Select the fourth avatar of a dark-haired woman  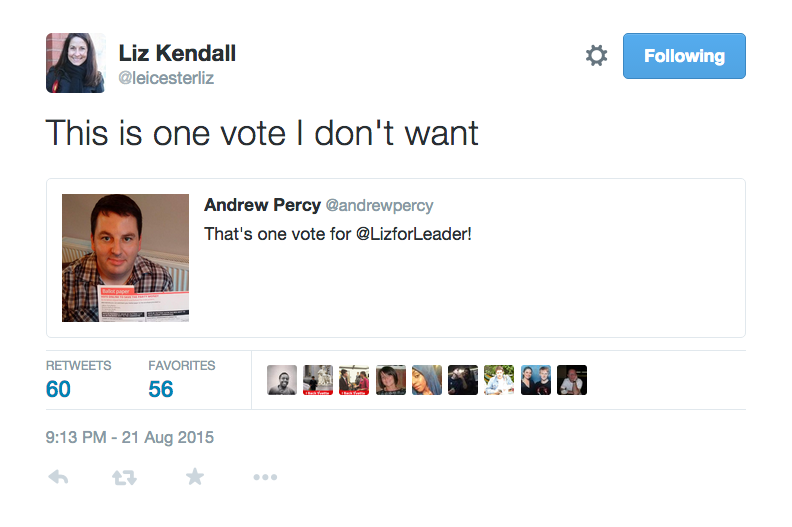pos(390,380)
